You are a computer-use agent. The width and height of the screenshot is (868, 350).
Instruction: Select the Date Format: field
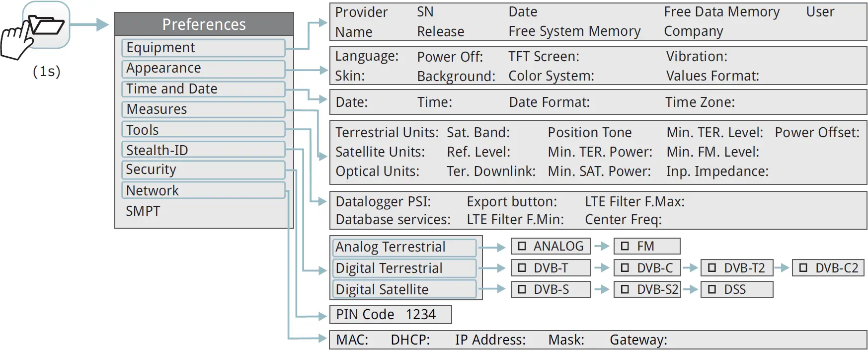pos(550,102)
